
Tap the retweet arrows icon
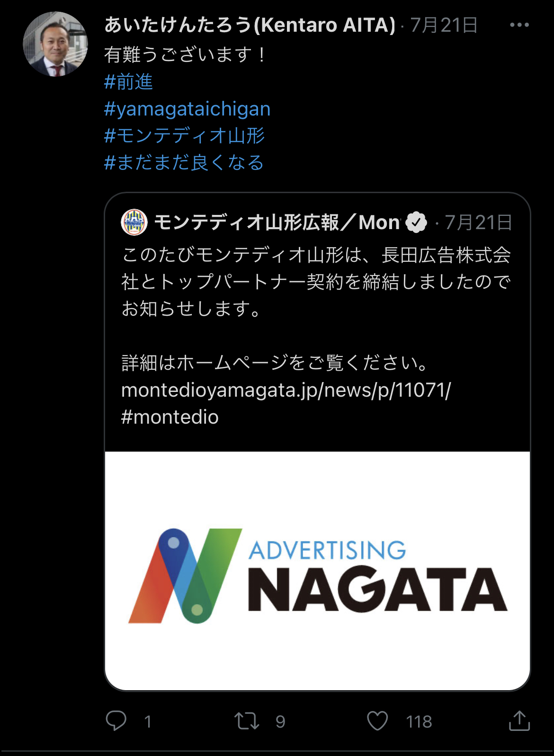point(247,720)
